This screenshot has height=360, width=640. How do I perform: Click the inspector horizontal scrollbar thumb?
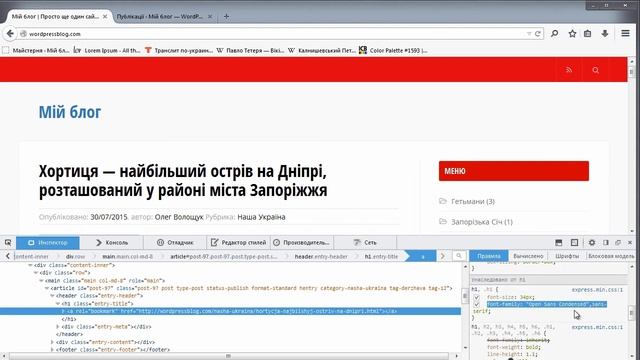(x=229, y=356)
